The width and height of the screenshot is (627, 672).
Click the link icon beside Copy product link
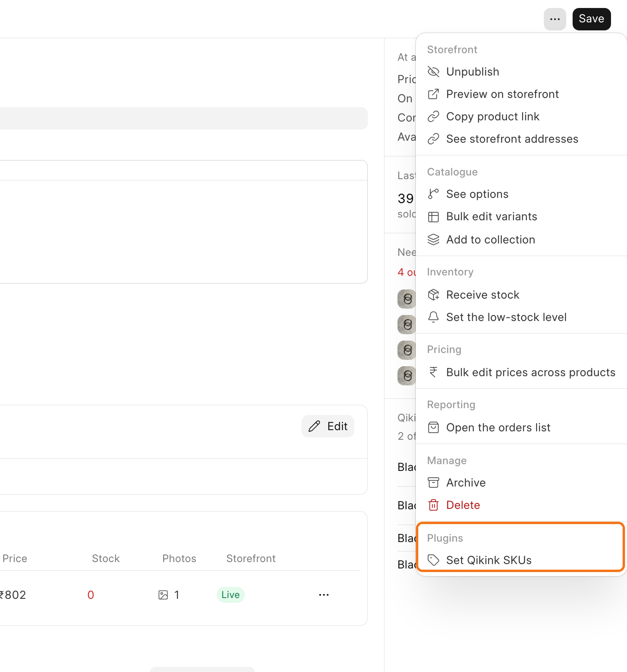click(x=433, y=116)
